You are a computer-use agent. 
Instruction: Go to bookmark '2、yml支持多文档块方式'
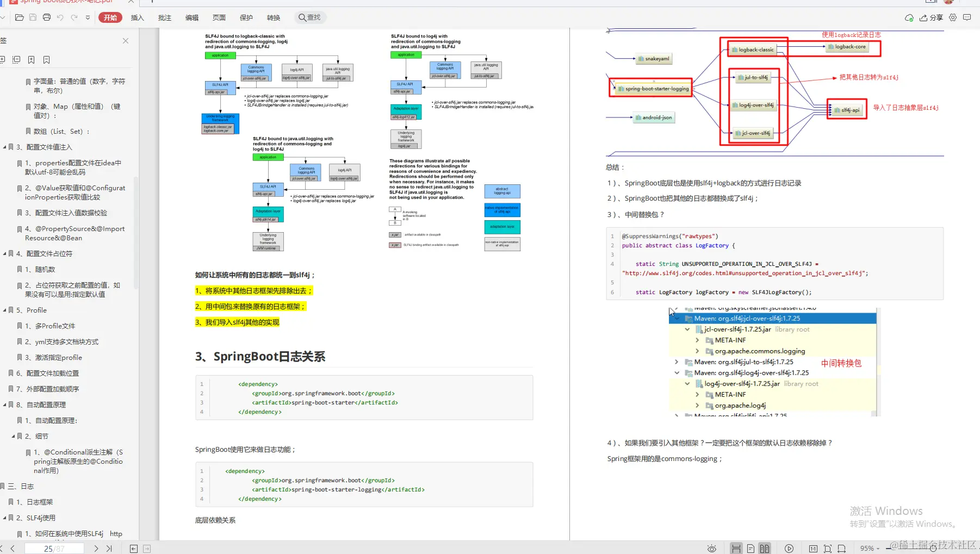pyautogui.click(x=61, y=342)
